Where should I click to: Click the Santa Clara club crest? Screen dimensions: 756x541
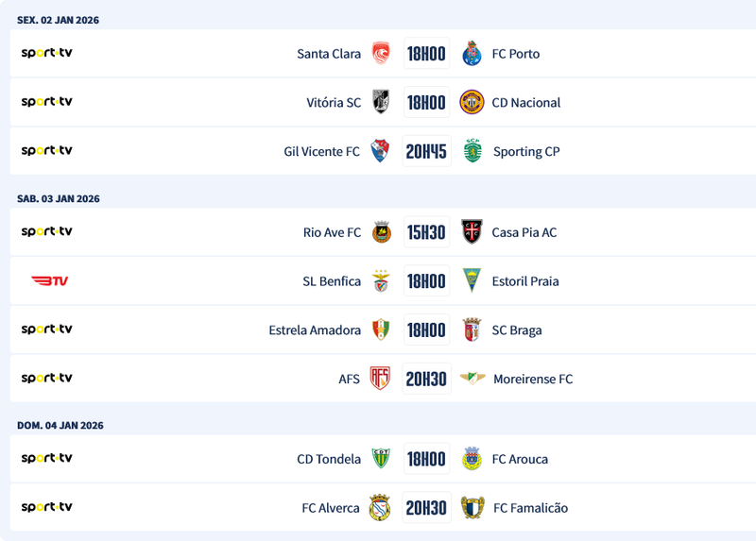pos(381,54)
